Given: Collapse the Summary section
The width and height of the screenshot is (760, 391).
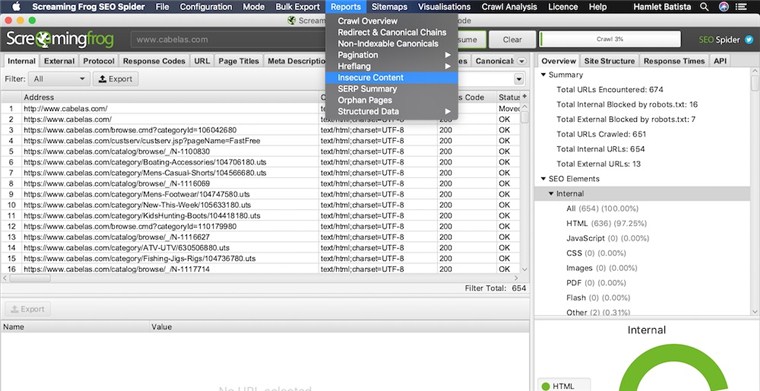Looking at the screenshot, I should [543, 75].
